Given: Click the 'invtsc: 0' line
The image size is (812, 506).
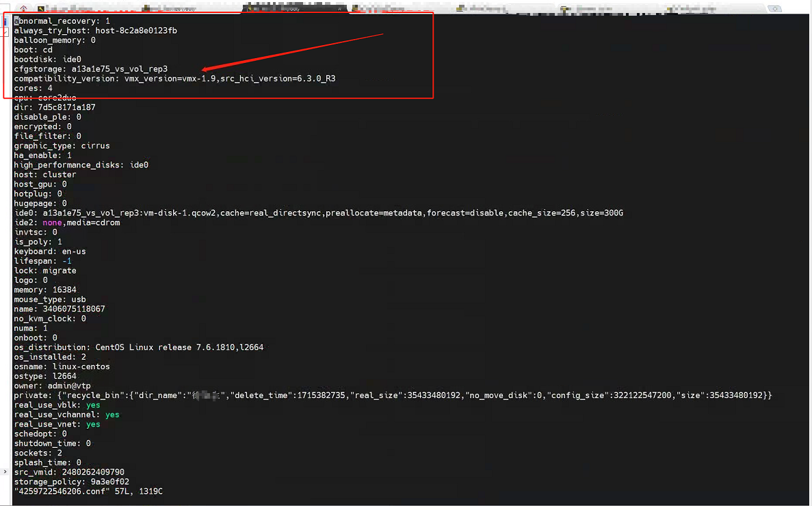Looking at the screenshot, I should pos(36,232).
